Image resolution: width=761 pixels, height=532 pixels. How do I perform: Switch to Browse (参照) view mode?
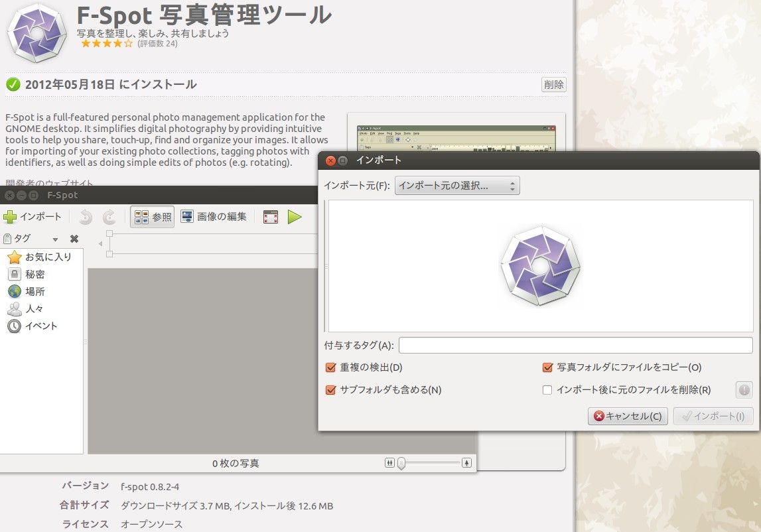pos(153,217)
